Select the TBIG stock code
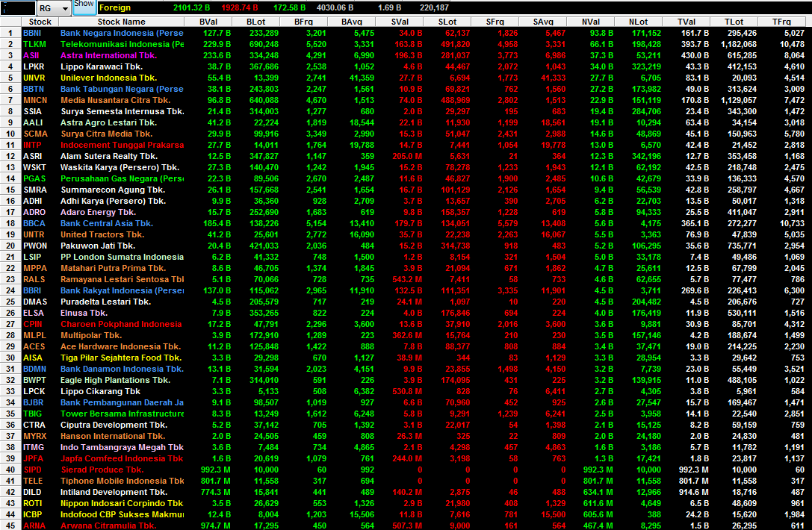This screenshot has width=812, height=530. [x=33, y=414]
